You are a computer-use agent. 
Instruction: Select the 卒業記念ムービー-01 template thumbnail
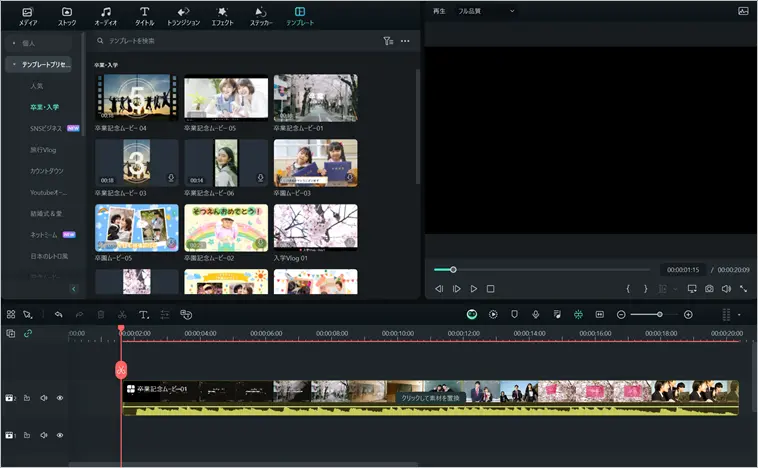tap(316, 97)
